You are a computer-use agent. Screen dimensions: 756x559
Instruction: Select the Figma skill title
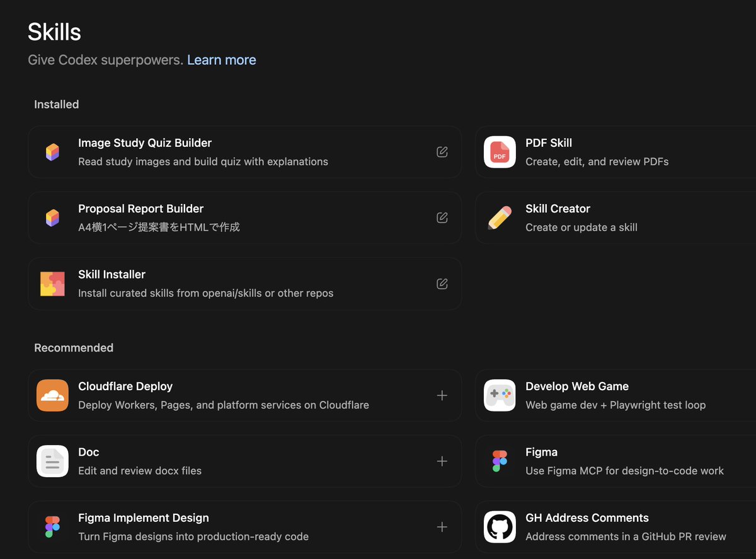pos(541,452)
